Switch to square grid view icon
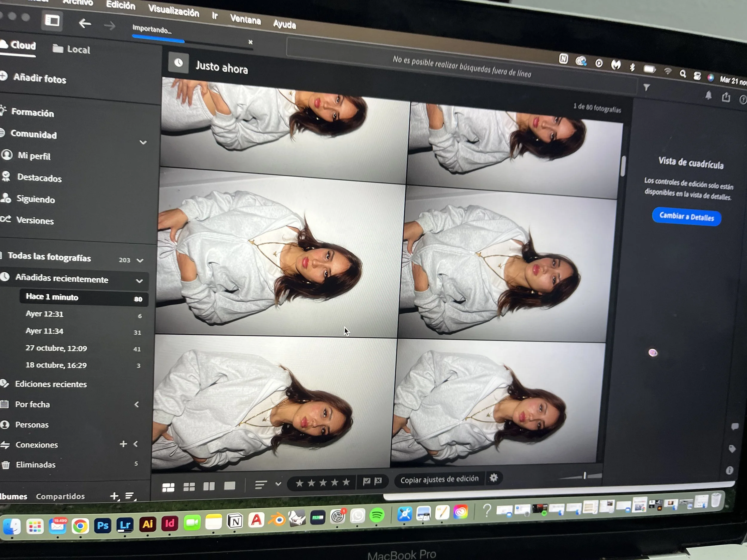This screenshot has height=560, width=747. click(189, 487)
